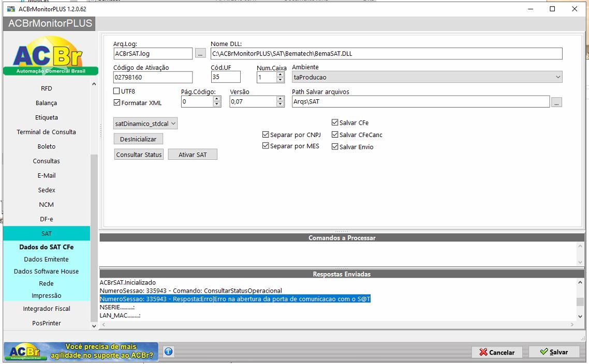589x364 pixels.
Task: Go to the Sedex section
Action: (47, 190)
